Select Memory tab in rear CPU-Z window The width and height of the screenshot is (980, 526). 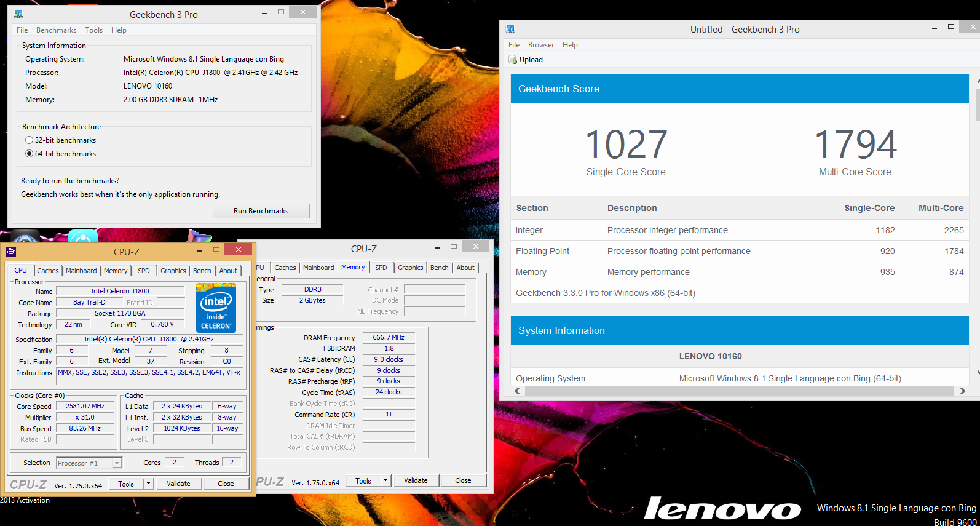click(353, 267)
